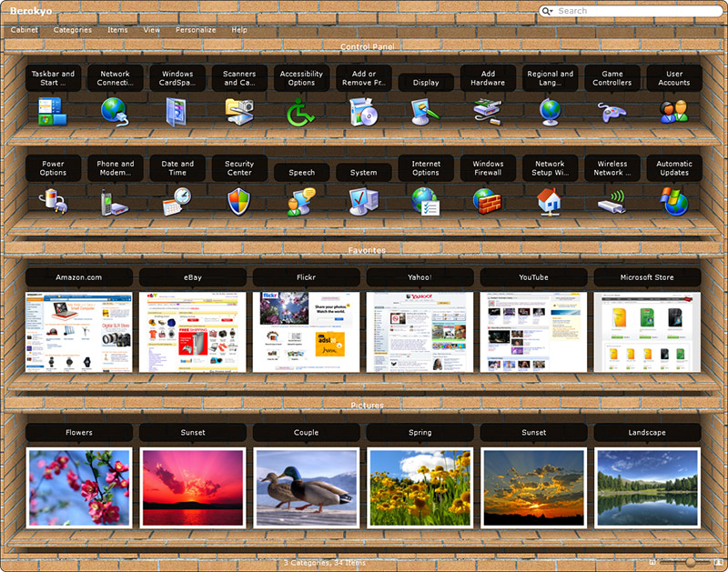Open the Landscape lake photo thumbnail
Screen dimensions: 728x572
[x=647, y=487]
